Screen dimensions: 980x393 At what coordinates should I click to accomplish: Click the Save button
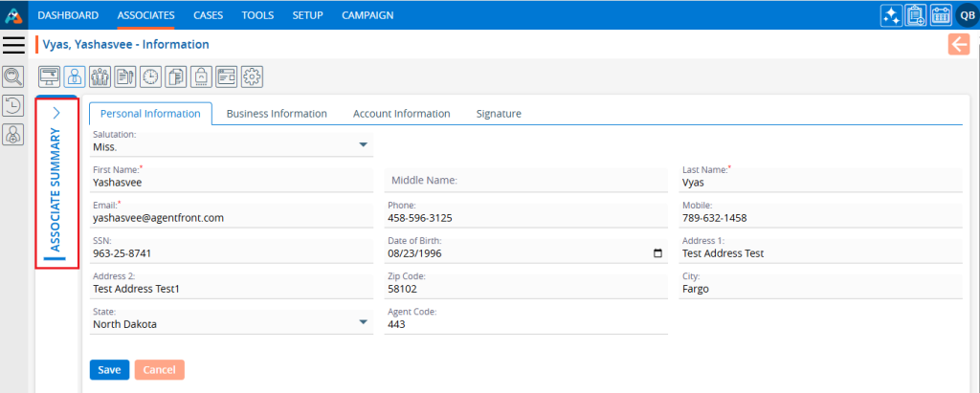tap(109, 370)
